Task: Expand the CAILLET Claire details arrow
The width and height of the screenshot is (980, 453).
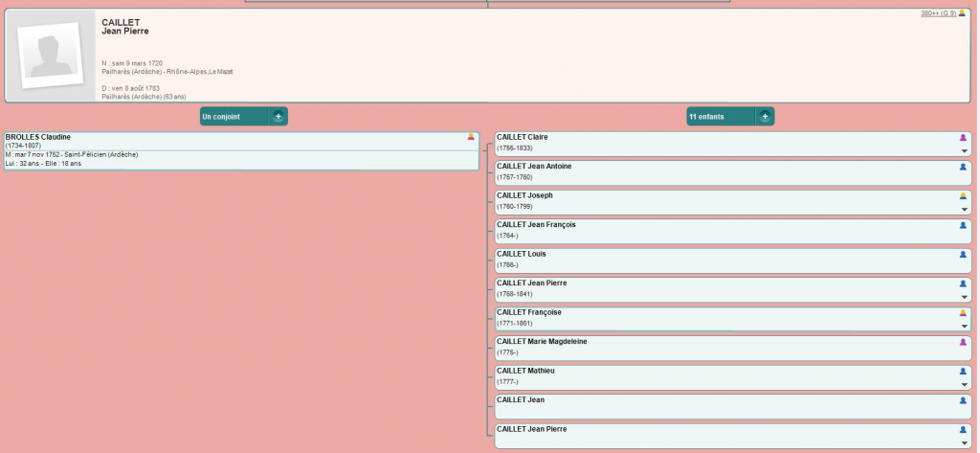Action: (964, 151)
